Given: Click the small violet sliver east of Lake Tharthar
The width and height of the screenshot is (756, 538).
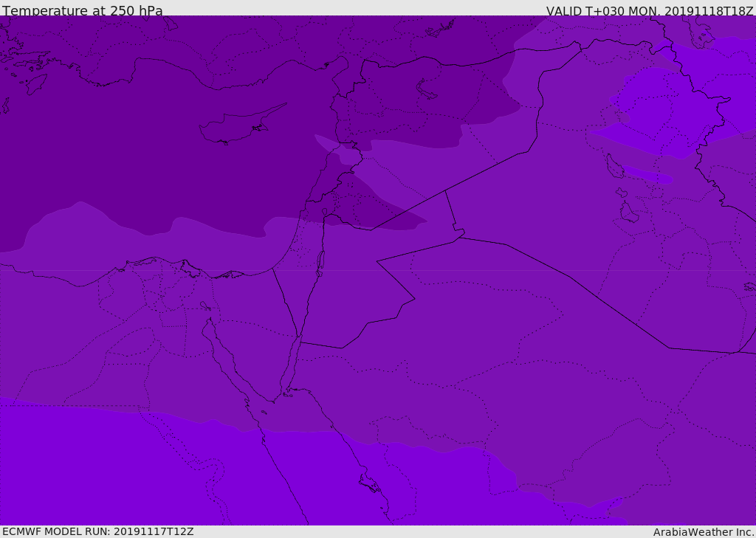Looking at the screenshot, I should coord(647,174).
